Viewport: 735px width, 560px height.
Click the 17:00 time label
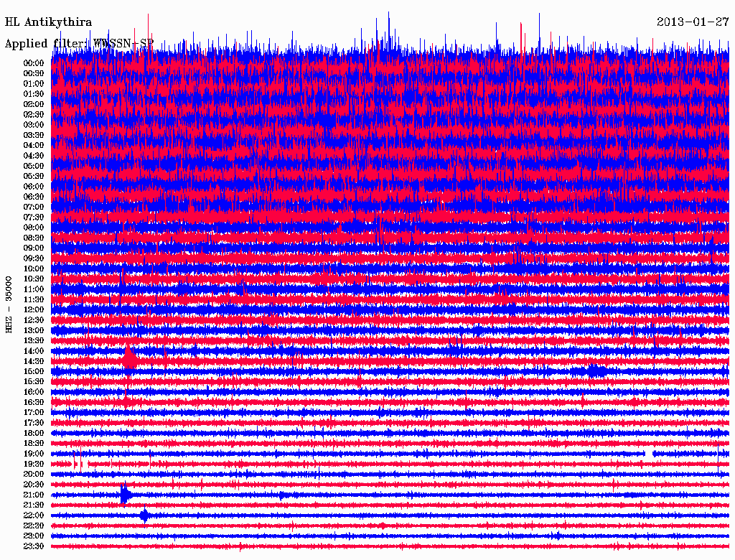(34, 412)
